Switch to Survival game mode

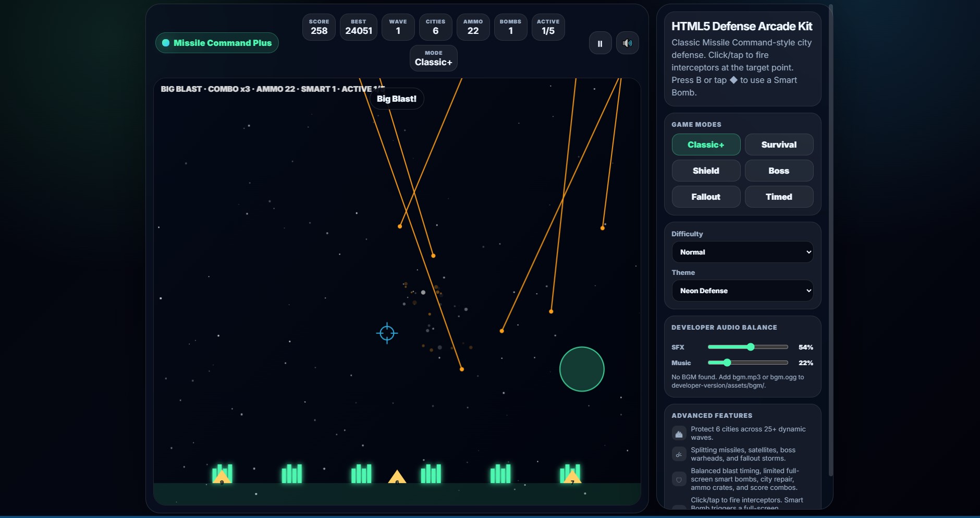(779, 144)
